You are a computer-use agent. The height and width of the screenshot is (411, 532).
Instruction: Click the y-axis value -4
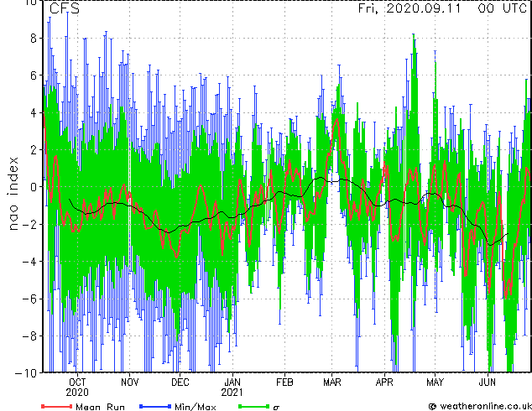pyautogui.click(x=29, y=262)
